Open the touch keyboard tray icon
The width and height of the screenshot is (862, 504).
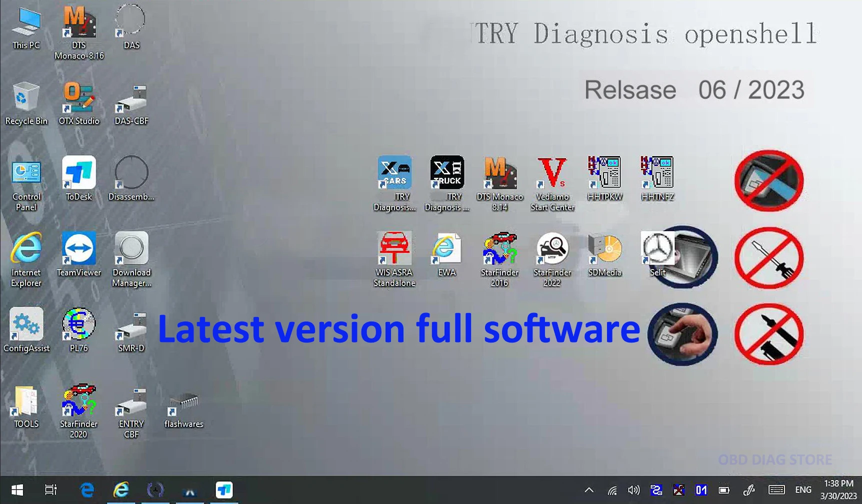[776, 490]
